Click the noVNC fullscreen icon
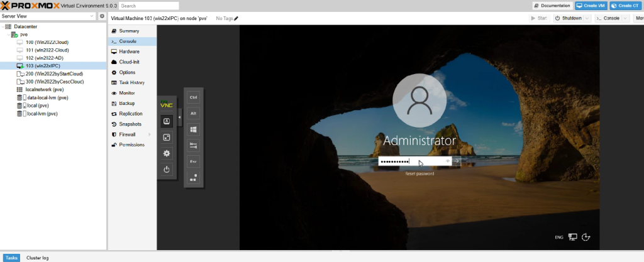The width and height of the screenshot is (644, 262). (167, 137)
